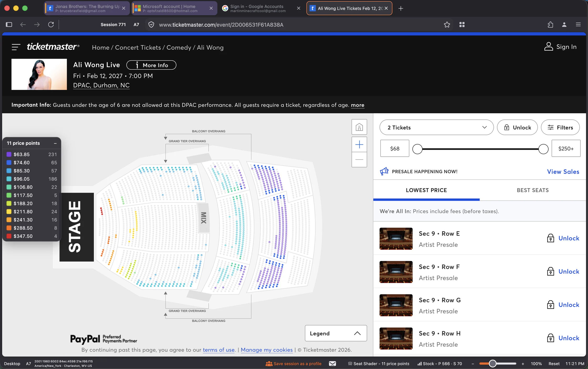Click lock icon for Sec 9 Row E

click(x=550, y=238)
